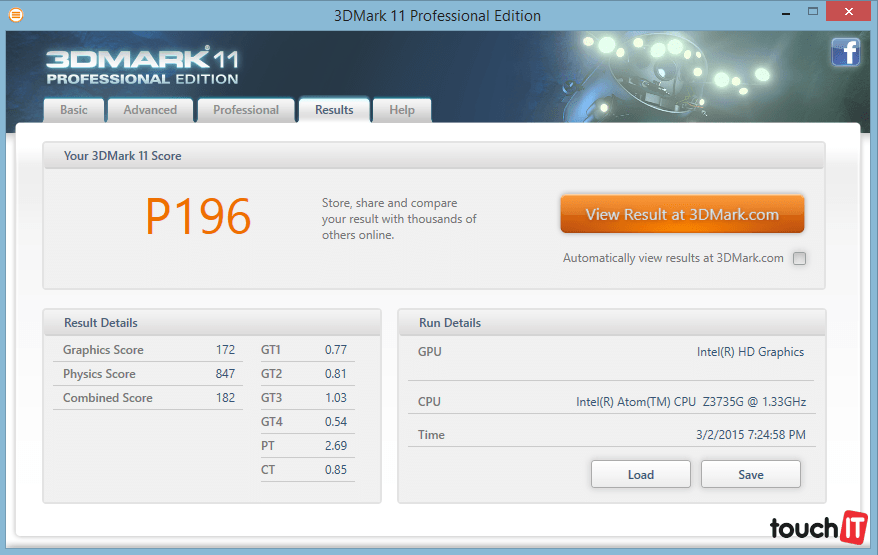Click the Intel(R) HD Graphics GPU field
Image resolution: width=878 pixels, height=555 pixels.
click(x=750, y=352)
